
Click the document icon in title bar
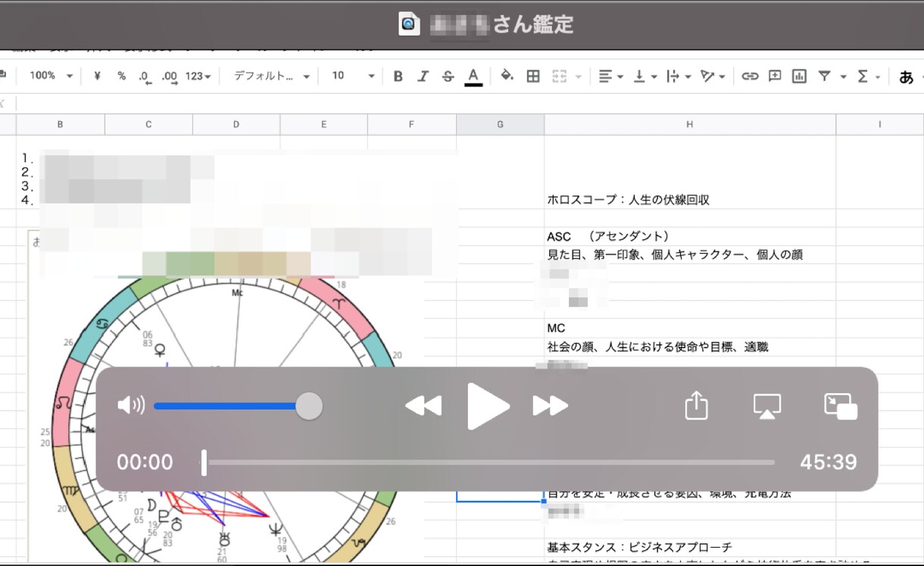[409, 24]
